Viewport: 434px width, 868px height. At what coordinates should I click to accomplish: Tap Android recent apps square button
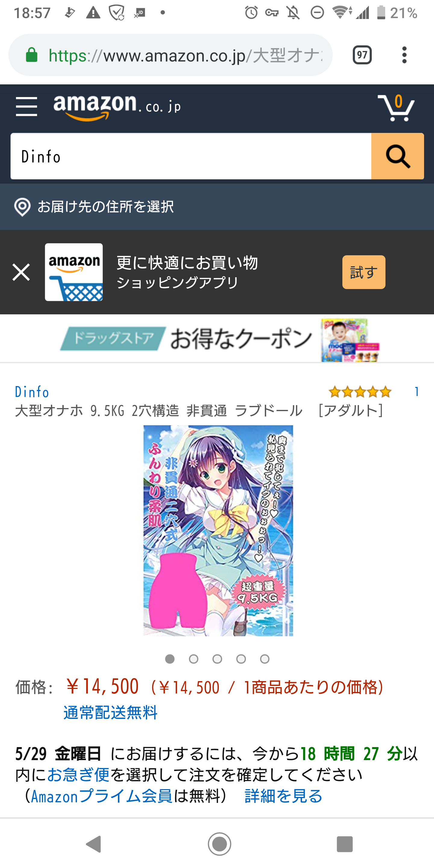coord(344,844)
